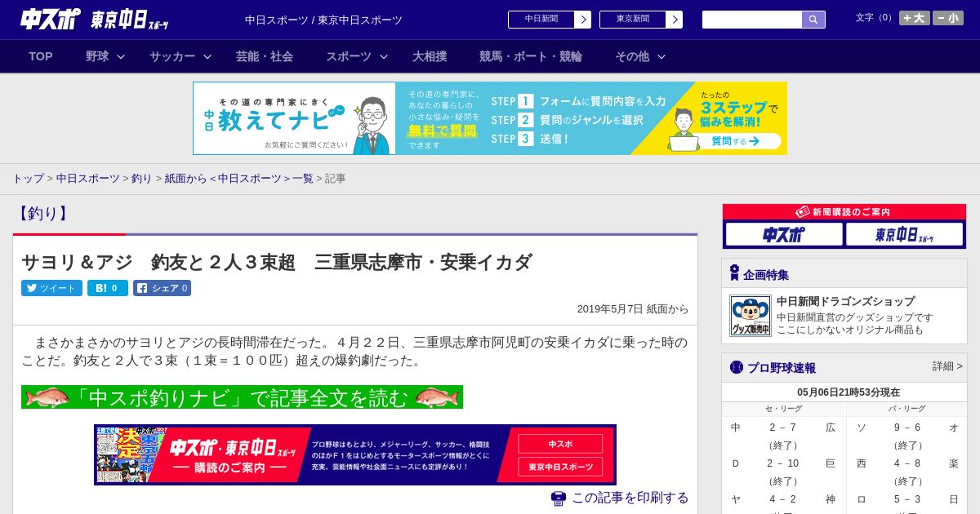
Task: Expand the サッカー dropdown chevron
Action: click(x=207, y=56)
